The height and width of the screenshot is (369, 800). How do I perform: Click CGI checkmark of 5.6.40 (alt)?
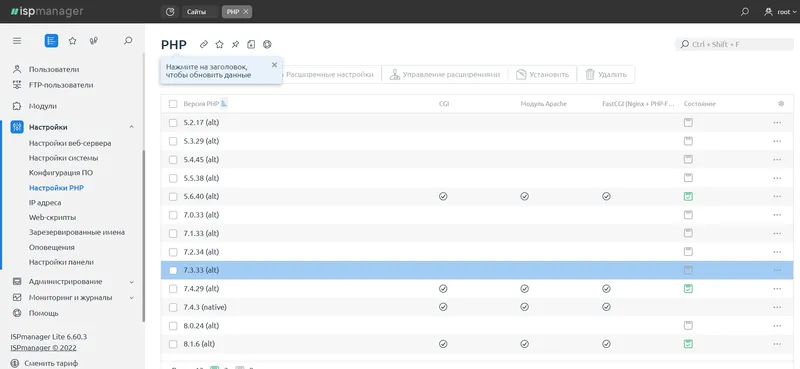[443, 196]
